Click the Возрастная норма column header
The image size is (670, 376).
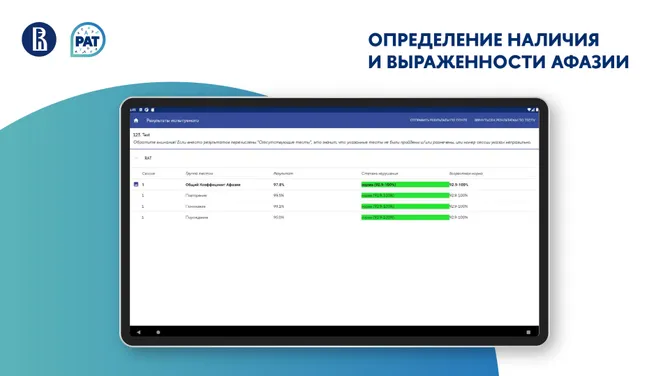tap(466, 173)
